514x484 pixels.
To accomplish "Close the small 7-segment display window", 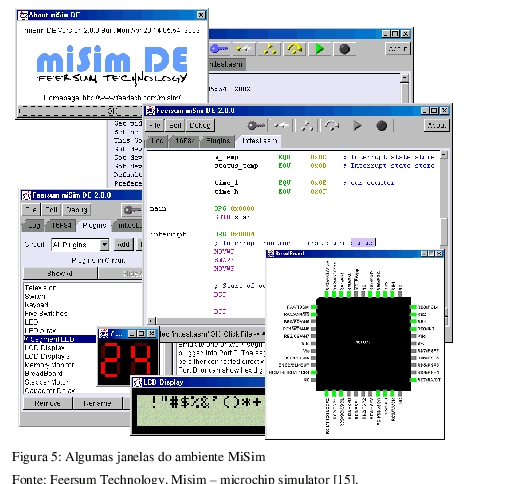I will [x=151, y=333].
